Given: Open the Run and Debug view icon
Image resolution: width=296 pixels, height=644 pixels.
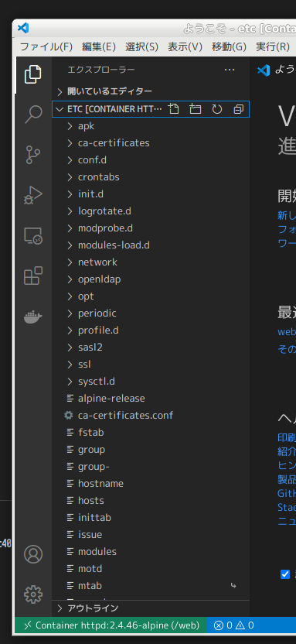Looking at the screenshot, I should (x=32, y=195).
